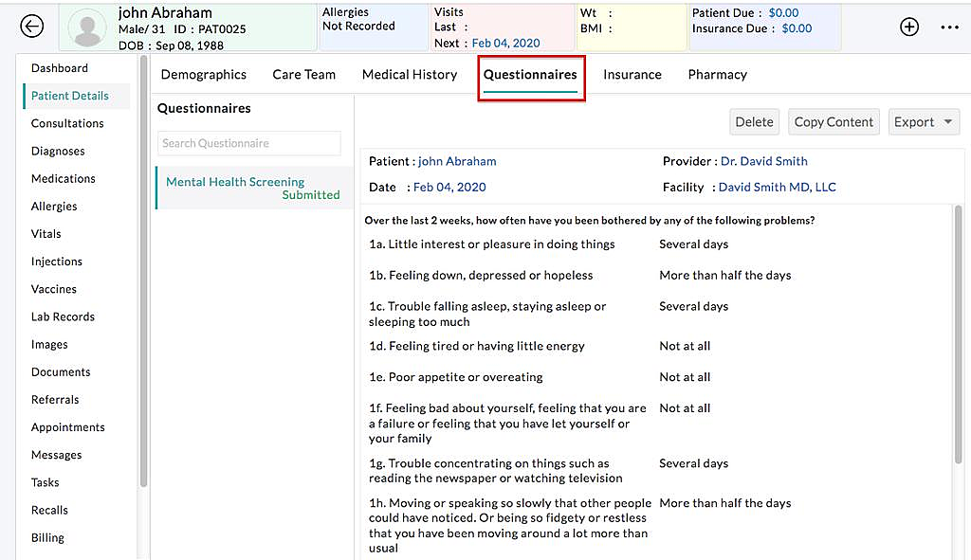
Task: Open the Demographics tab
Action: click(203, 74)
